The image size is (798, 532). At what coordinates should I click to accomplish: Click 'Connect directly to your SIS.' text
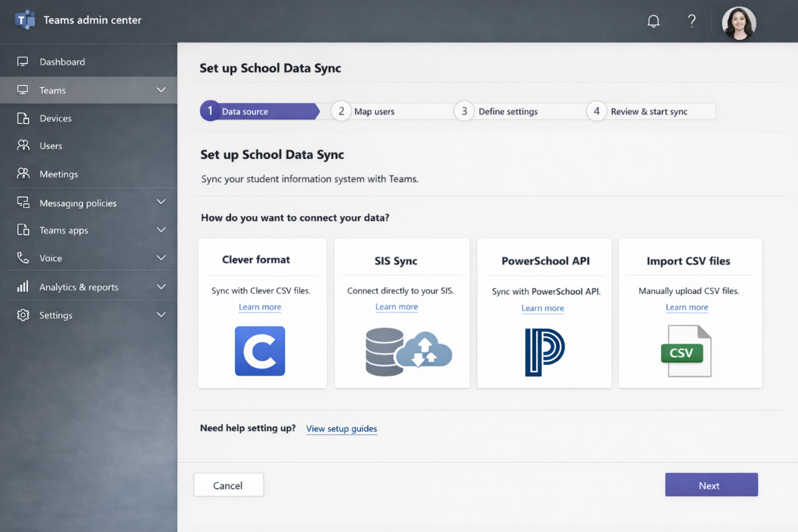(400, 291)
